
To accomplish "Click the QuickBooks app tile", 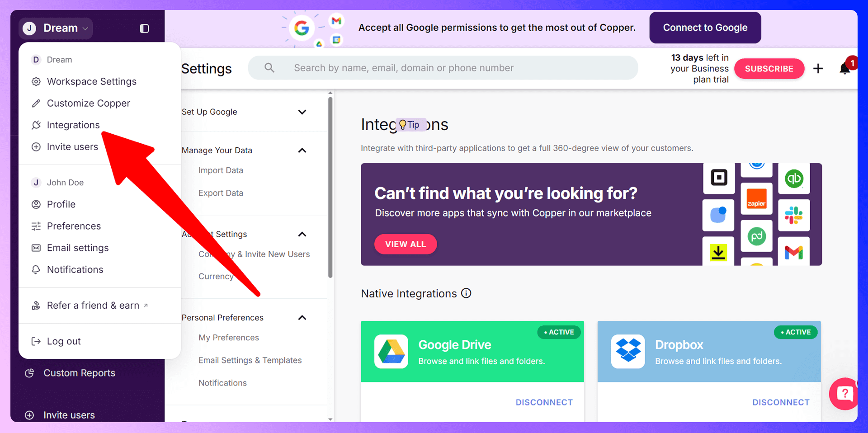I will tap(794, 179).
